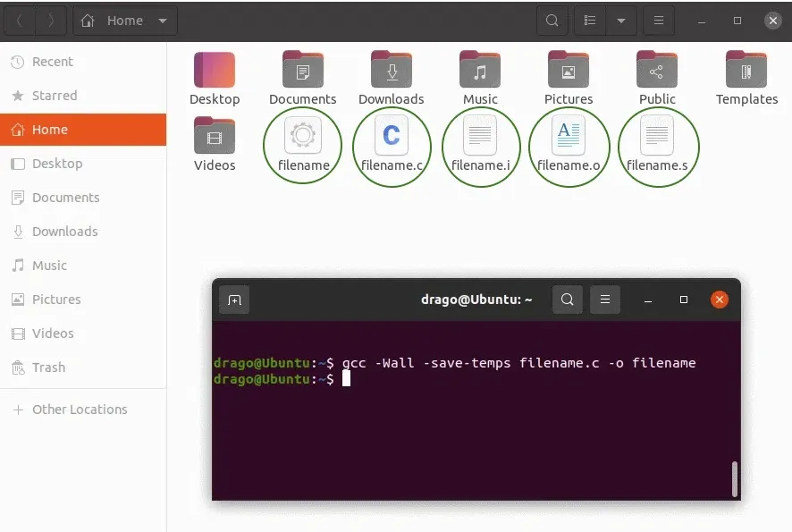
Task: Click the search icon in Files header
Action: click(x=552, y=21)
